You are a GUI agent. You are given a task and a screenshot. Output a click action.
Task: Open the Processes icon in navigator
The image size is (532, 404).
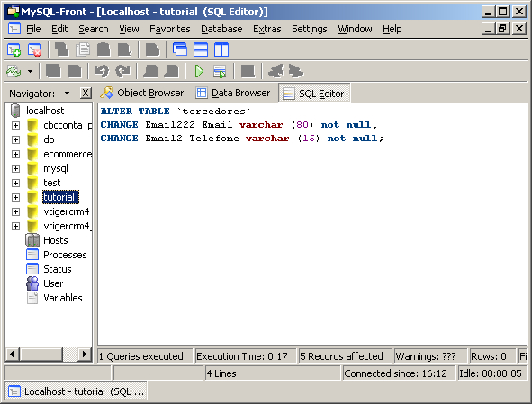[32, 255]
